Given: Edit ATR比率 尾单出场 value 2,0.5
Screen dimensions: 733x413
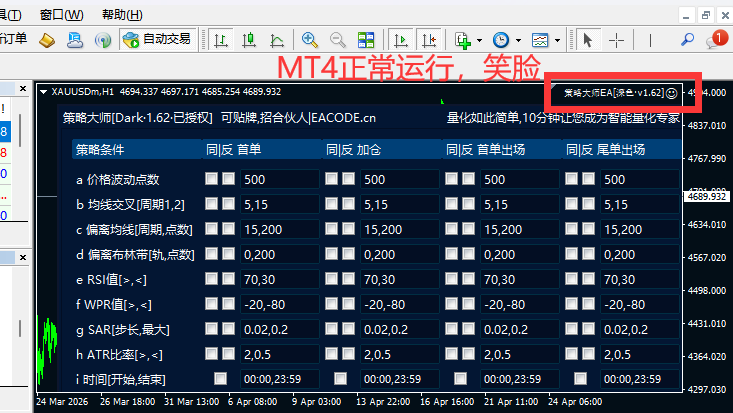Looking at the screenshot, I should tap(640, 355).
